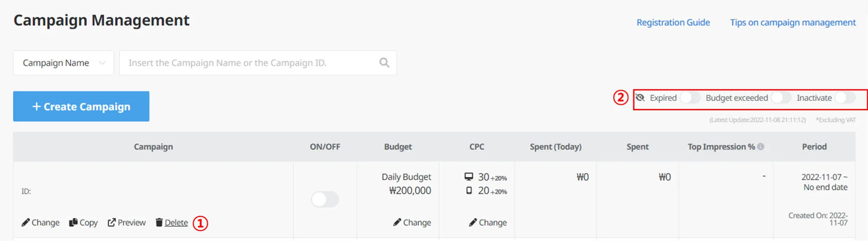Open the Campaign Name search-type dropdown
Viewport: 868px width, 242px height.
pos(63,63)
